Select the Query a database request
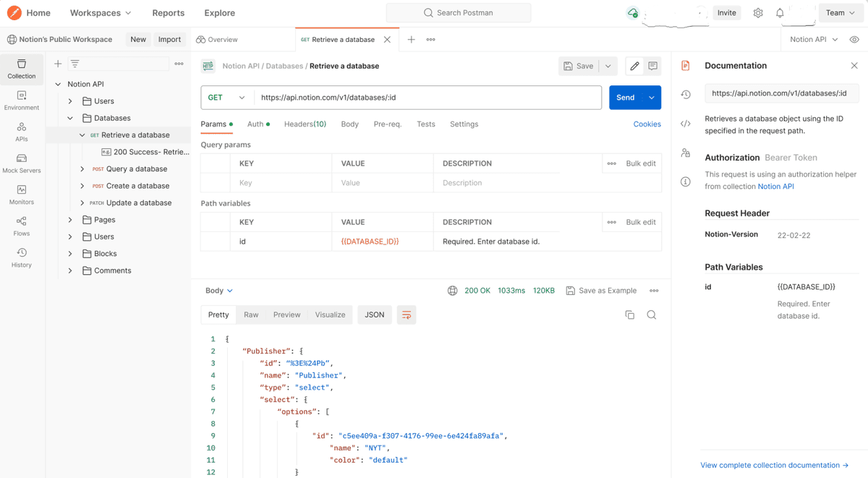This screenshot has height=478, width=868. (x=136, y=168)
